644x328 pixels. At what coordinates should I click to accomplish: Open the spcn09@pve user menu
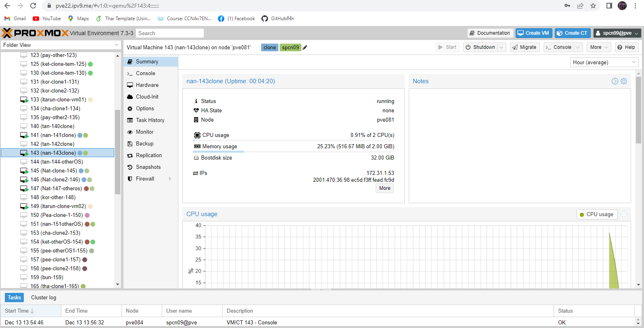click(x=617, y=33)
